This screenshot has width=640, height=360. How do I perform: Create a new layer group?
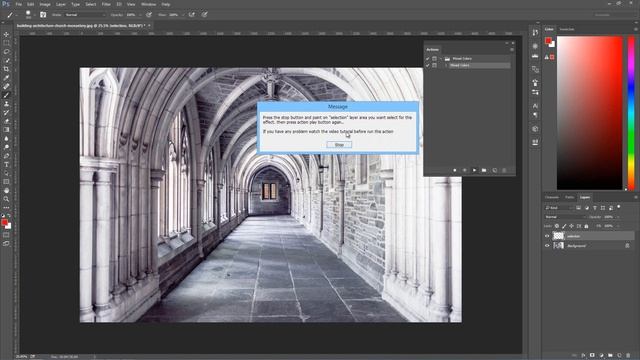(x=610, y=356)
